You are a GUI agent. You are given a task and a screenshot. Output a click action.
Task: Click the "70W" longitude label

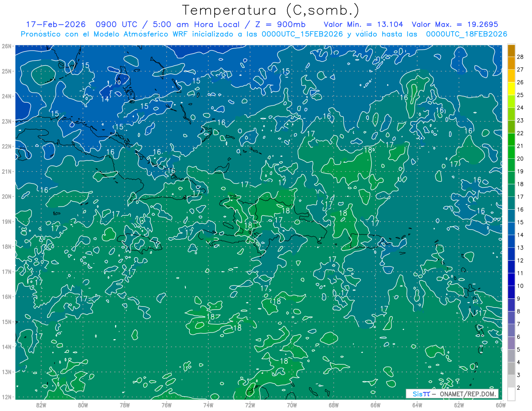(x=292, y=405)
